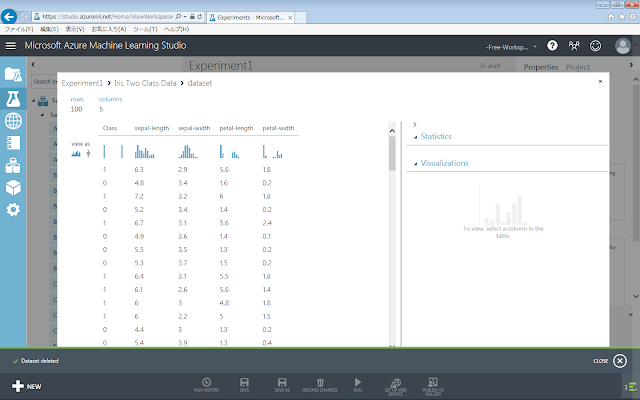Click Set Up Web Service icon

(395, 386)
